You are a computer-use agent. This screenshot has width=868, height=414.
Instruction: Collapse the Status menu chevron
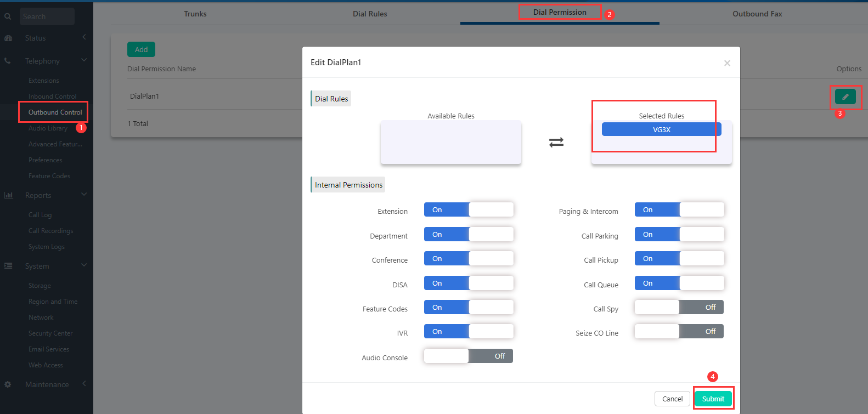(x=84, y=37)
